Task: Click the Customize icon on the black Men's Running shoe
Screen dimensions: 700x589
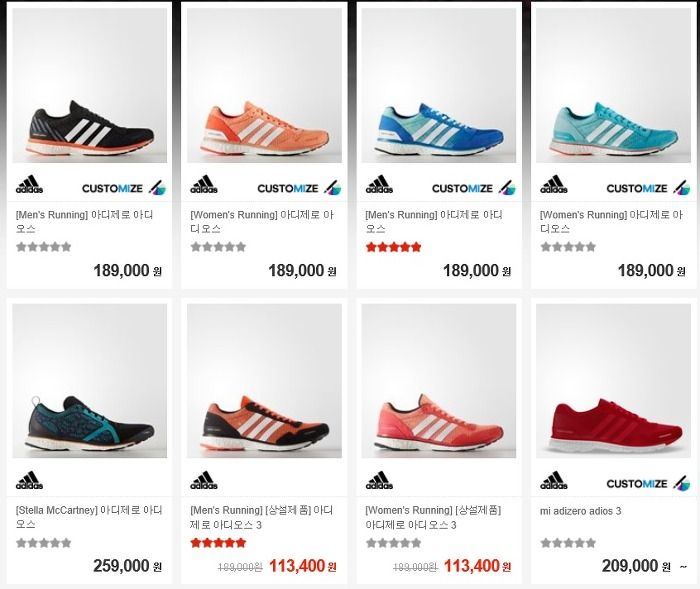Action: 124,188
